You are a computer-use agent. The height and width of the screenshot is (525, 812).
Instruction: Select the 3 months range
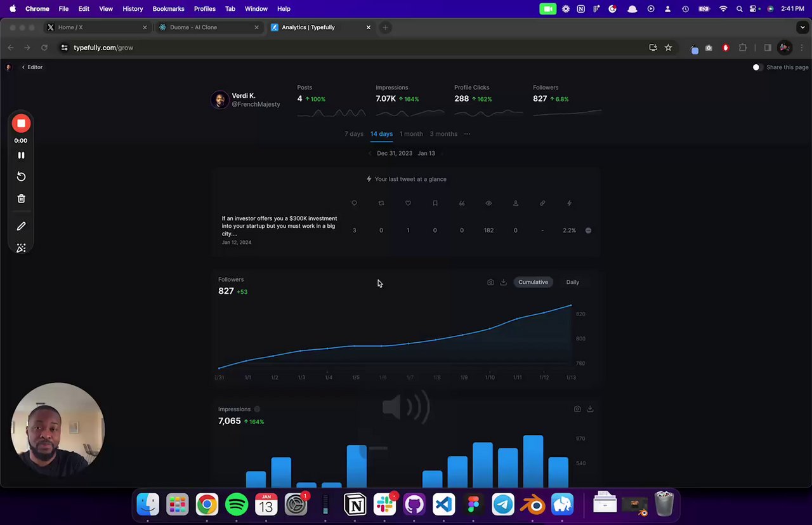[443, 134]
